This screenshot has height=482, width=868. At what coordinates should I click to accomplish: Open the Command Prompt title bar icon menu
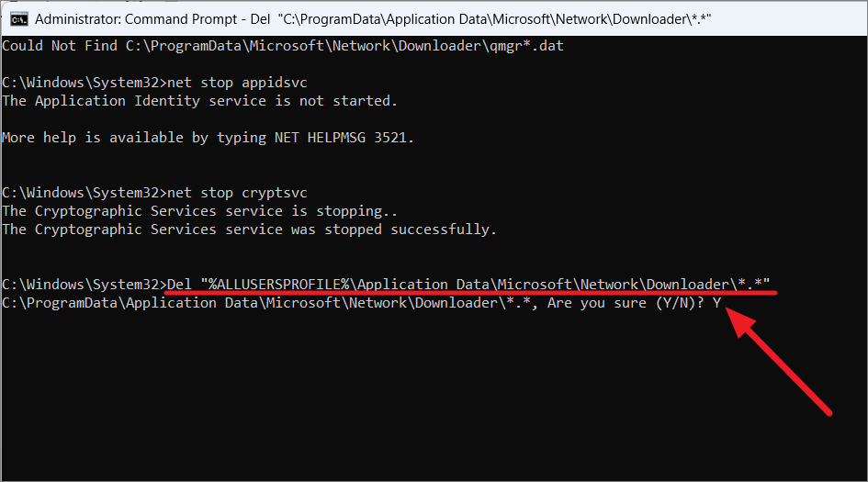(x=18, y=19)
